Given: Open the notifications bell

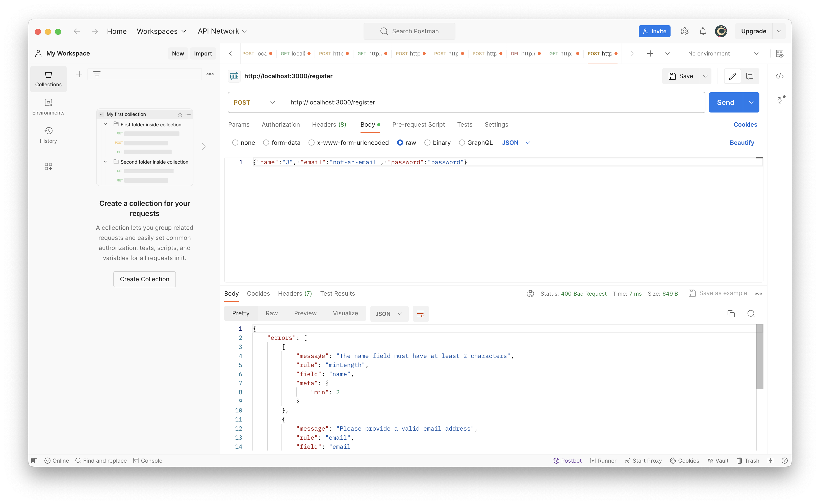Looking at the screenshot, I should (x=702, y=31).
